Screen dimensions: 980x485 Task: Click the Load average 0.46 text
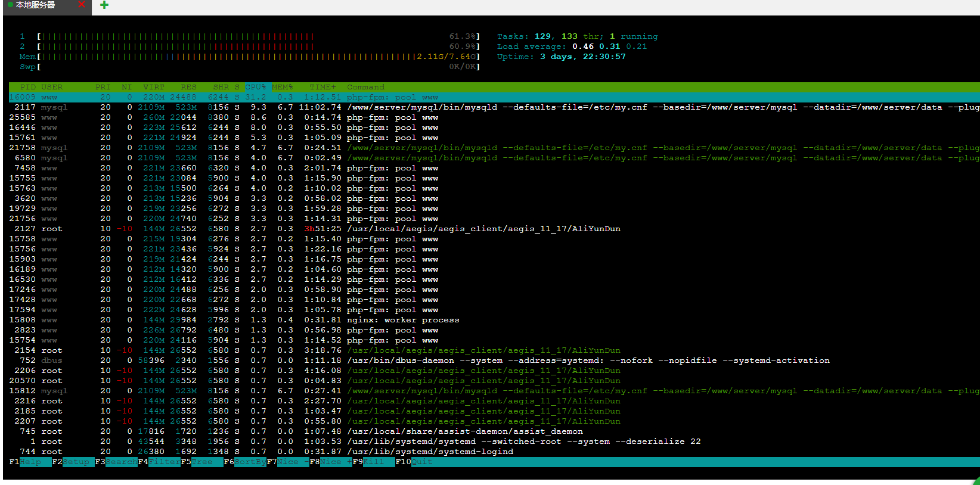572,46
